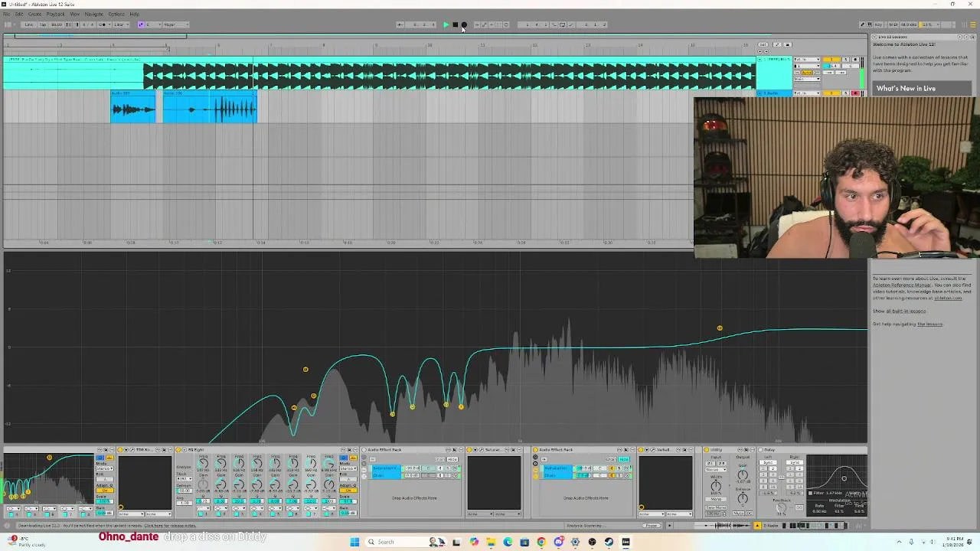The width and height of the screenshot is (980, 551).
Task: Toggle the Utility Mute button
Action: pyautogui.click(x=739, y=514)
